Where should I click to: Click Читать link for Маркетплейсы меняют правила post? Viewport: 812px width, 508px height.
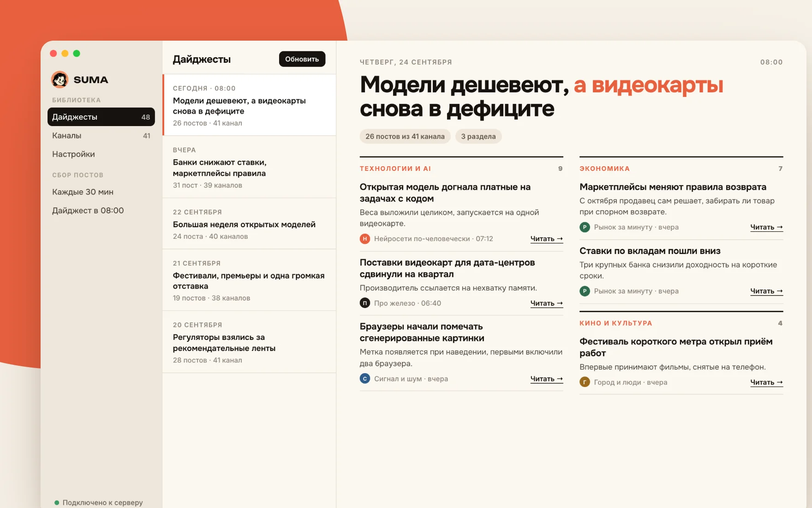click(x=766, y=227)
